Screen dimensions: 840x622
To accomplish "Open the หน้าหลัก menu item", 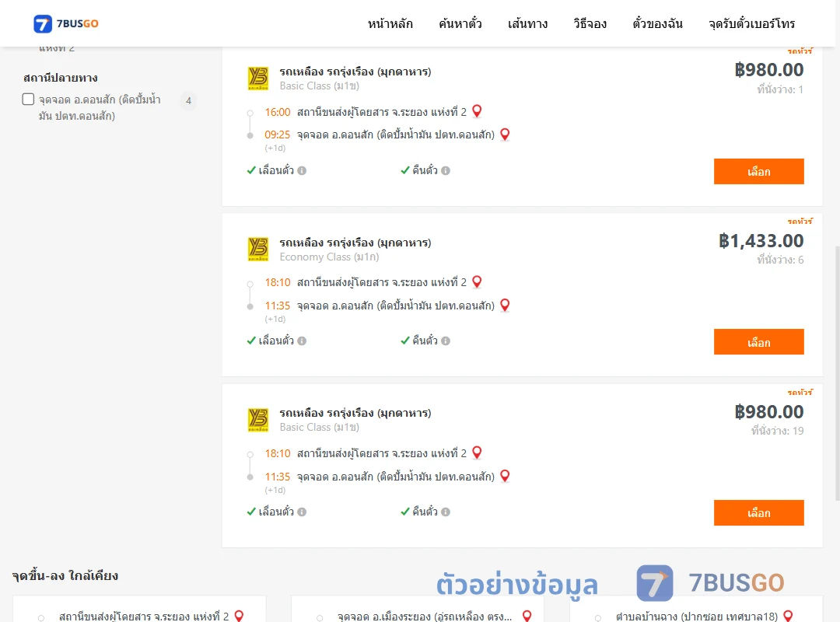I will click(390, 23).
